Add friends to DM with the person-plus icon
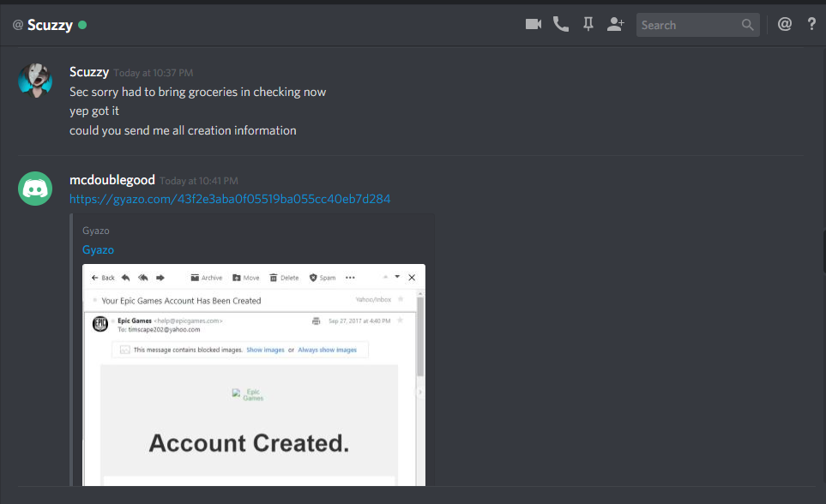This screenshot has width=826, height=504. [615, 24]
